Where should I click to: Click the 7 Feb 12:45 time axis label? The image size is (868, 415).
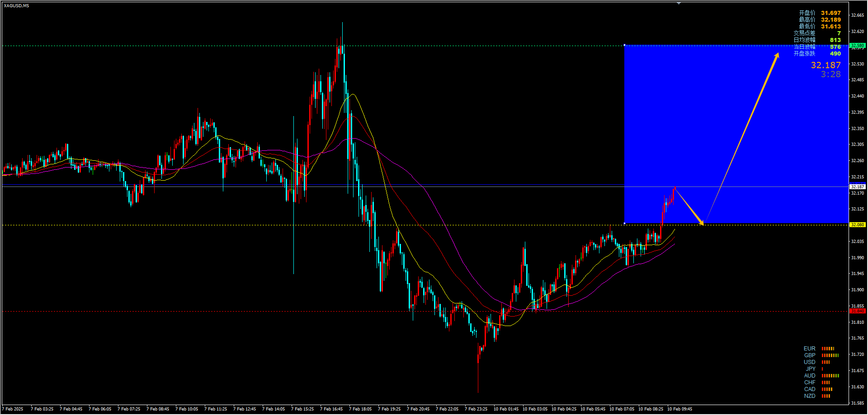pos(245,409)
